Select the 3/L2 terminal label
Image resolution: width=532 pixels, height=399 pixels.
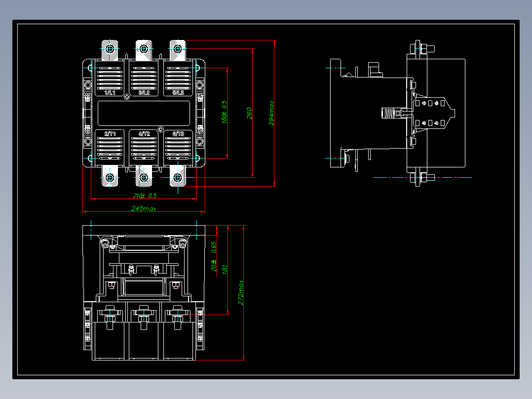[x=144, y=93]
